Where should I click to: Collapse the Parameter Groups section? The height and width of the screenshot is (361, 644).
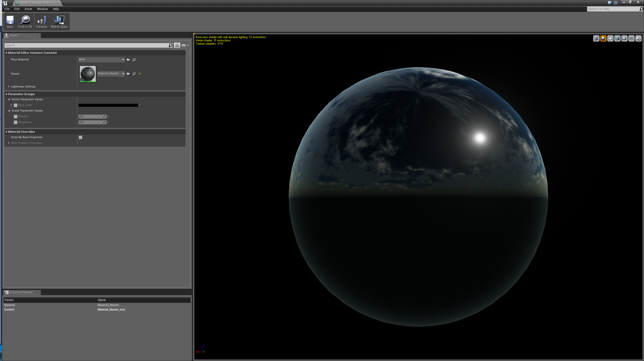tap(6, 94)
